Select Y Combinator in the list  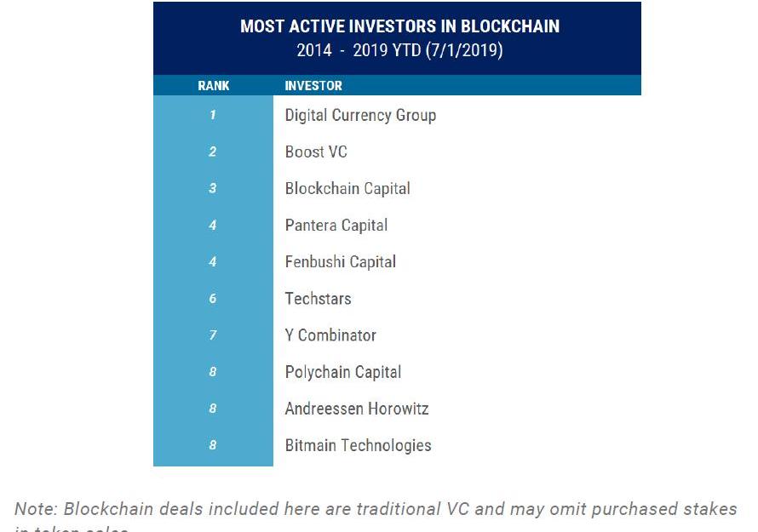point(330,335)
